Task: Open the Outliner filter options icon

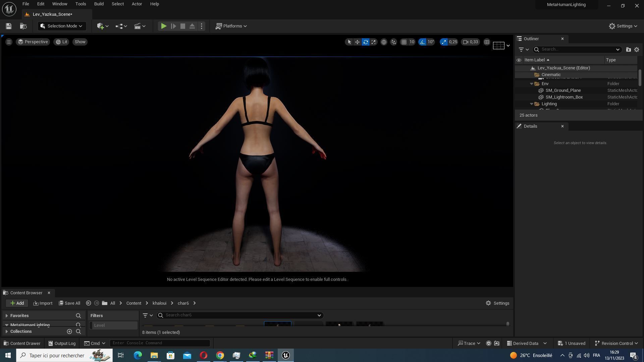Action: [x=523, y=50]
